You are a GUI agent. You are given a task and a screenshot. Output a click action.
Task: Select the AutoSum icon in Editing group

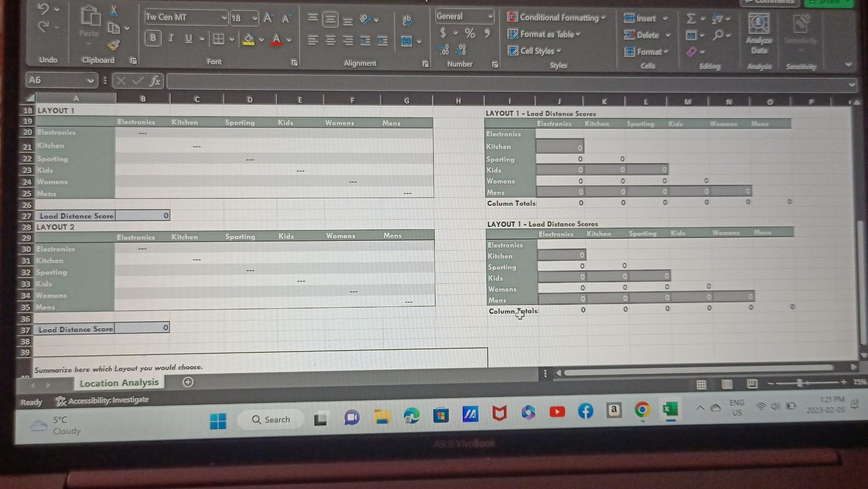click(690, 19)
